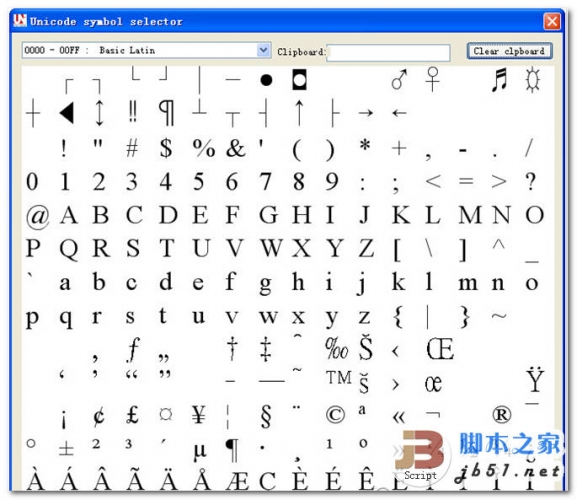Choose the plus-minus symbol
The width and height of the screenshot is (577, 500).
click(x=66, y=449)
